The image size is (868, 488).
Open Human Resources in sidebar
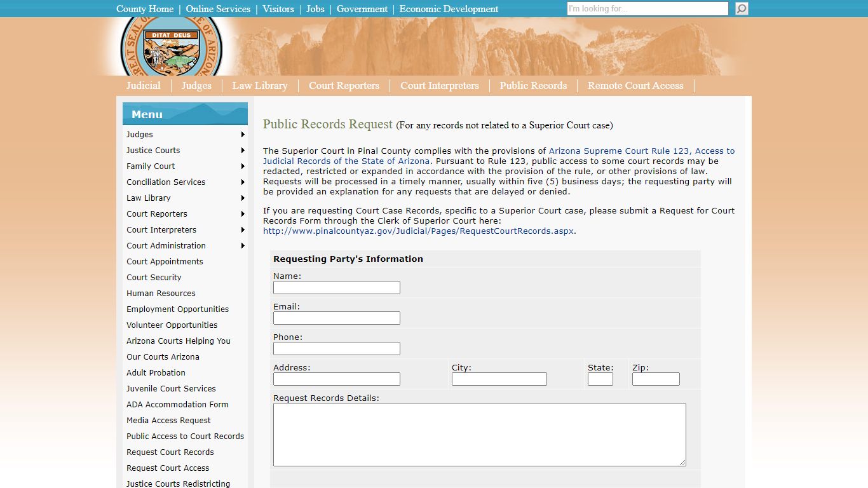point(161,294)
